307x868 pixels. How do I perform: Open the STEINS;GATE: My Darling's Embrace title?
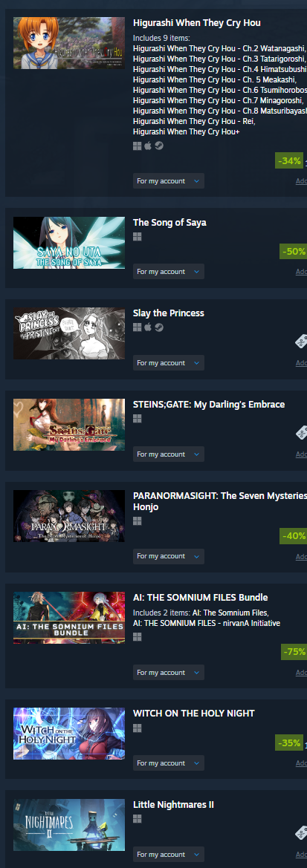[x=209, y=405]
